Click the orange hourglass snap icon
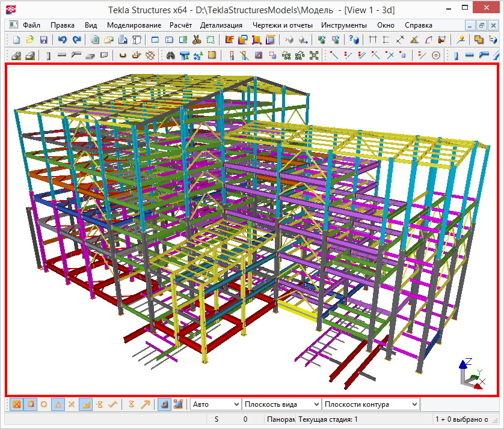The height and width of the screenshot is (429, 504). (x=132, y=404)
